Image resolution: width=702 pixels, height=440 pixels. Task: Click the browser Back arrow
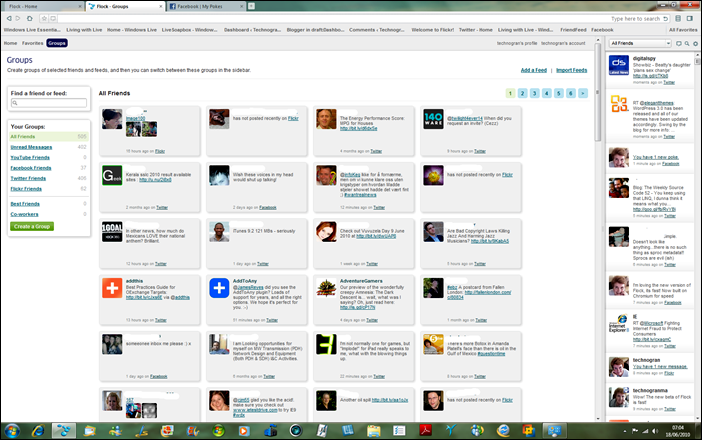pos(9,18)
